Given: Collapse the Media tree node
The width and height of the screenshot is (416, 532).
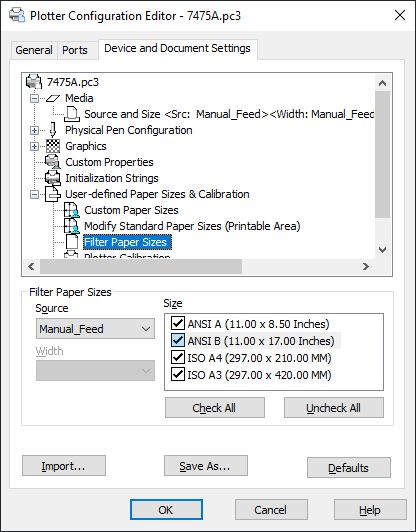Looking at the screenshot, I should [x=34, y=99].
